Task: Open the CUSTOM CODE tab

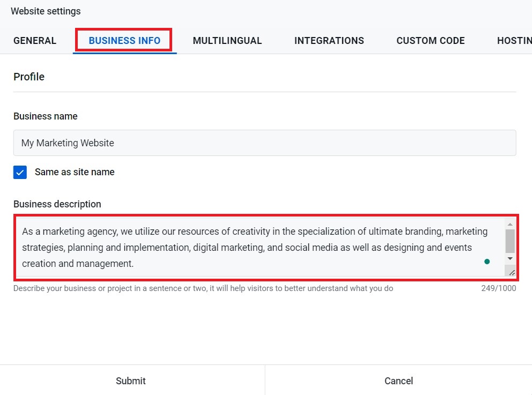Action: [430, 41]
